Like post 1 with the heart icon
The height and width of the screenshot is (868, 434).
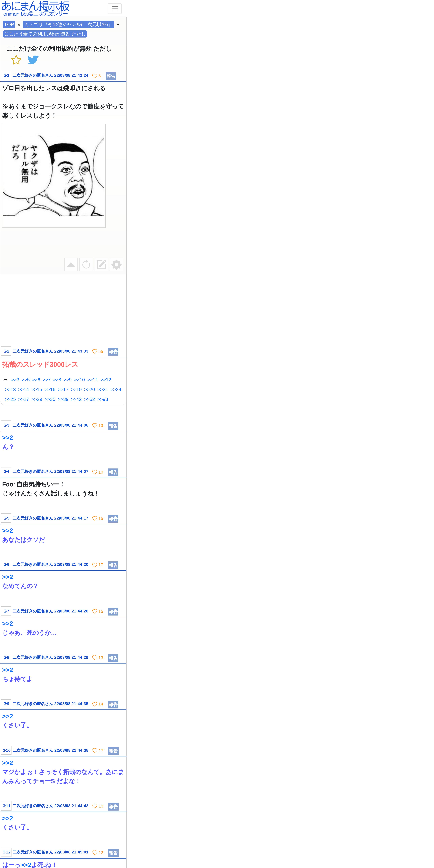point(95,76)
